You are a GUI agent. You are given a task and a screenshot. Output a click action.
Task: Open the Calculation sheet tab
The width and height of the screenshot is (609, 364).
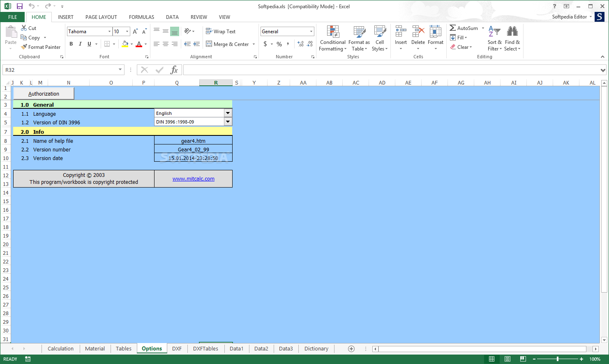click(60, 348)
